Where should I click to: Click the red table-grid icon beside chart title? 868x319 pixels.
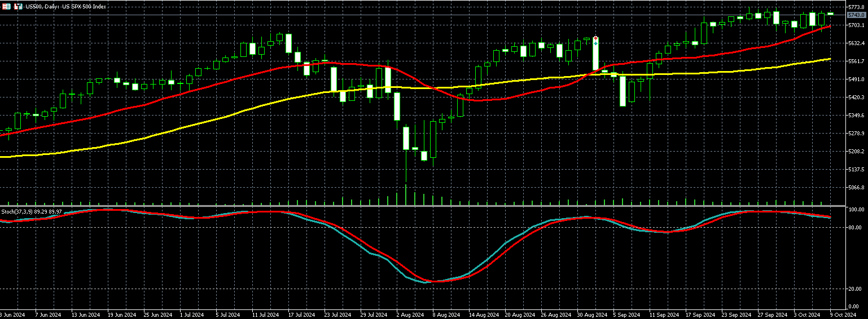click(7, 6)
